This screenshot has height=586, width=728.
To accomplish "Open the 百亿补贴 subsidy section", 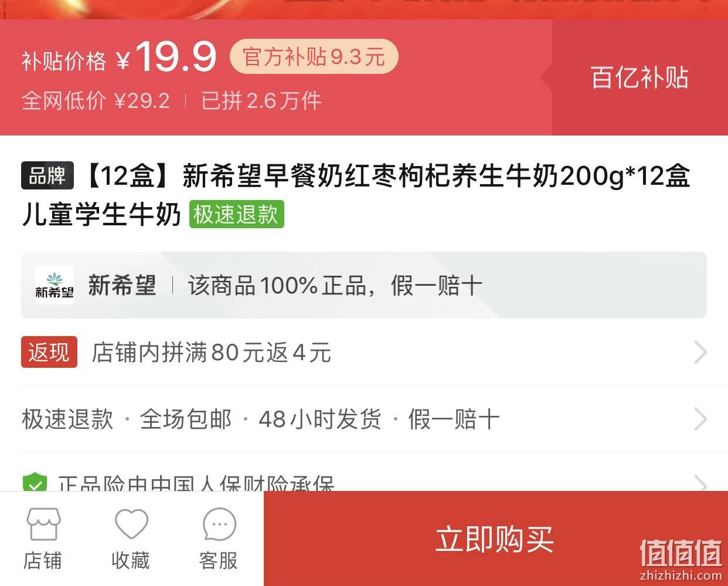I will tap(639, 77).
